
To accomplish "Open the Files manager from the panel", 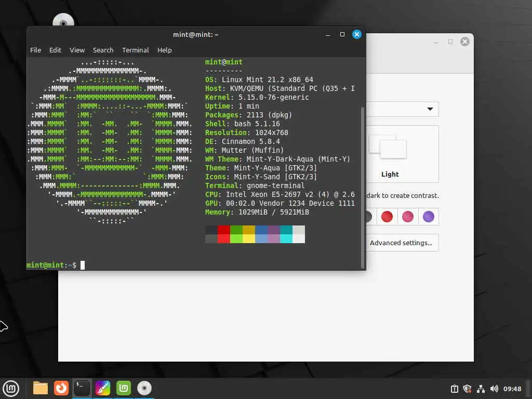I will [x=41, y=388].
